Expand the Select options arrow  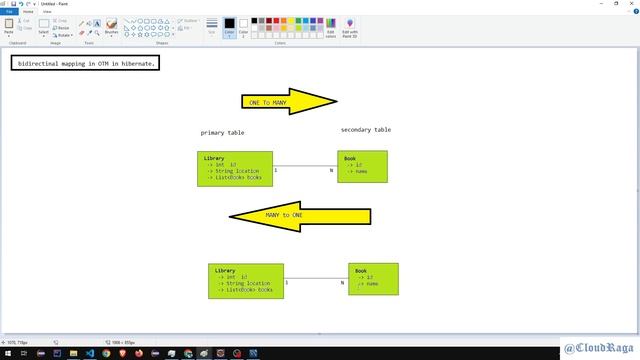tap(44, 36)
